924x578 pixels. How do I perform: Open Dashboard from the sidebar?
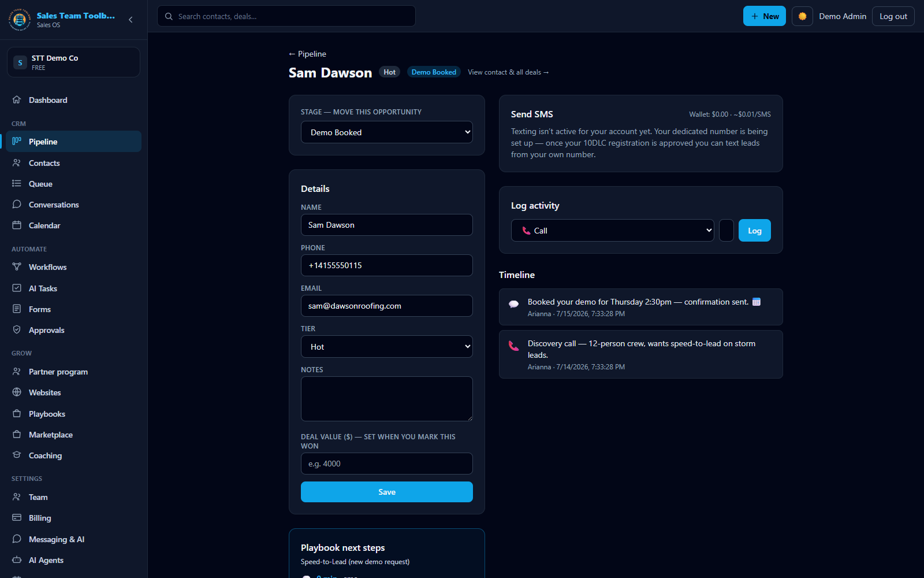pyautogui.click(x=73, y=100)
